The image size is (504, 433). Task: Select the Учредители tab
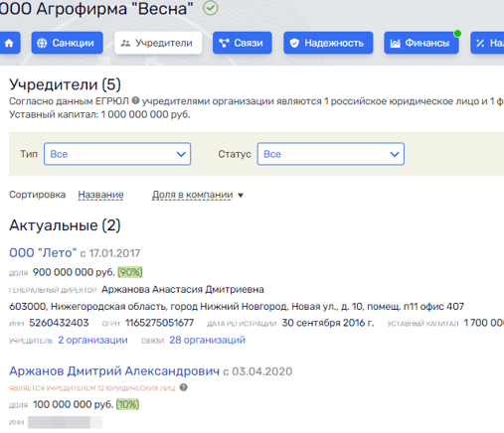click(x=158, y=43)
